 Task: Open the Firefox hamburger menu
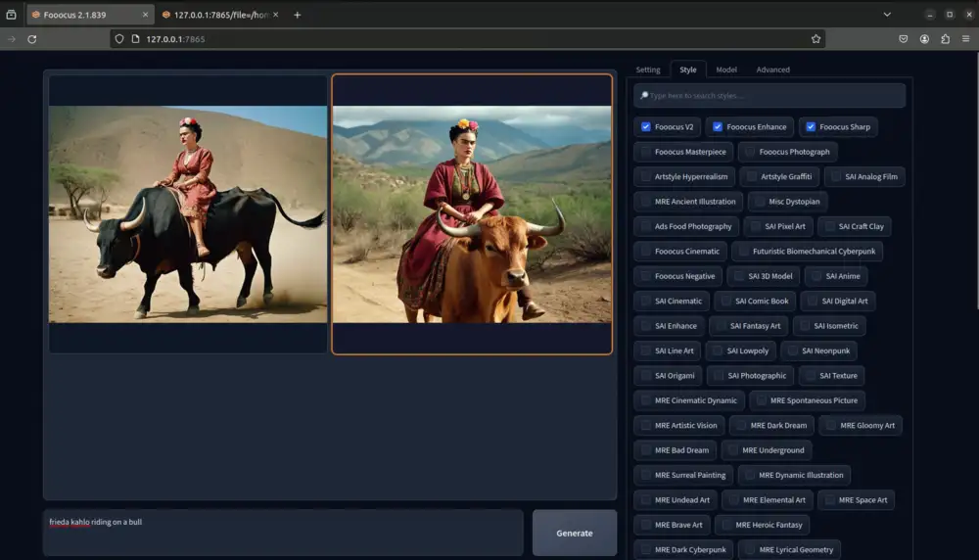pos(965,39)
